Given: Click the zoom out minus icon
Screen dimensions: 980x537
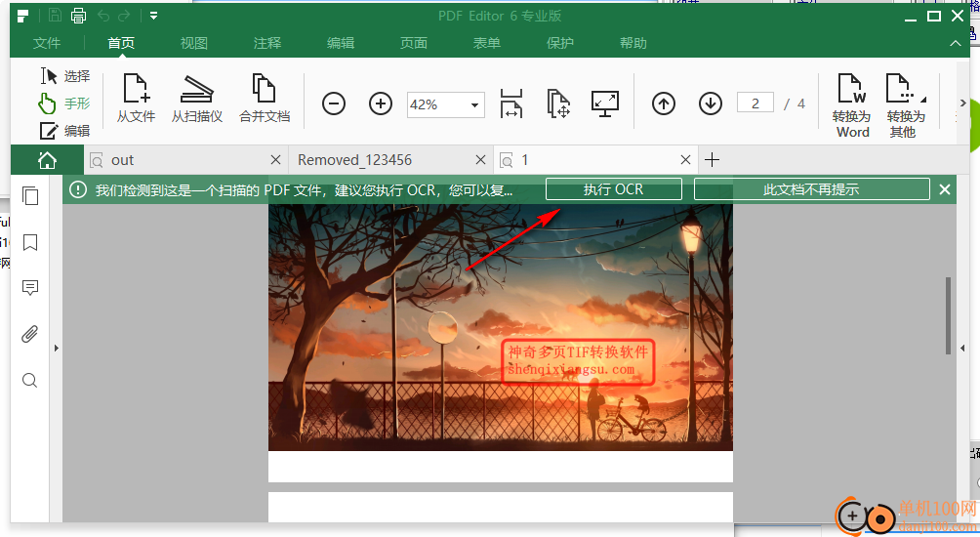Looking at the screenshot, I should 334,103.
